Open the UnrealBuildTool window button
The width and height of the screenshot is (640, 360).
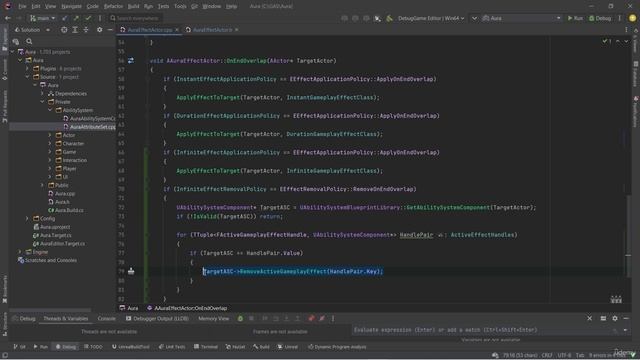pyautogui.click(x=131, y=347)
